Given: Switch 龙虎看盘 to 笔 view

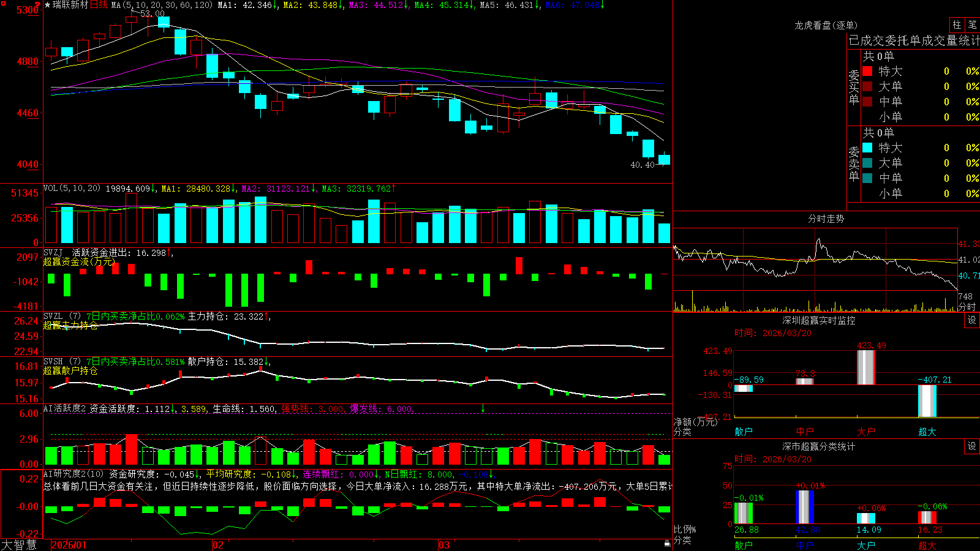Looking at the screenshot, I should click(x=972, y=24).
